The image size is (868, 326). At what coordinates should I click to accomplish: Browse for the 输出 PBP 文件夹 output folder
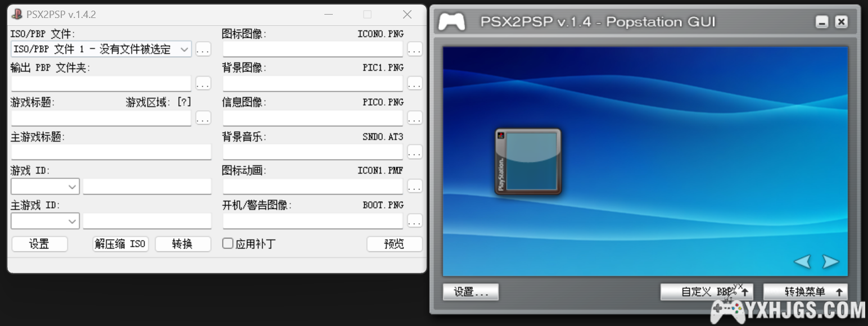203,83
